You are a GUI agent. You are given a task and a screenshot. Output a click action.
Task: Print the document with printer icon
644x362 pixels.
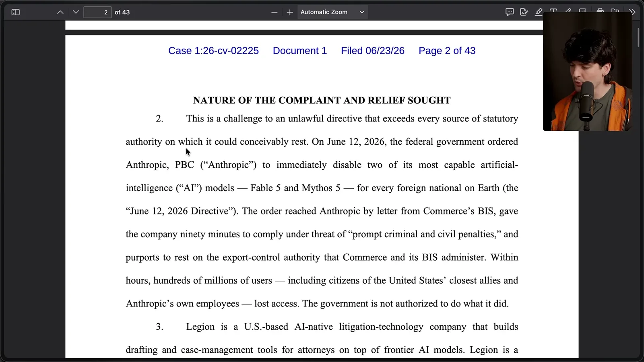600,10
